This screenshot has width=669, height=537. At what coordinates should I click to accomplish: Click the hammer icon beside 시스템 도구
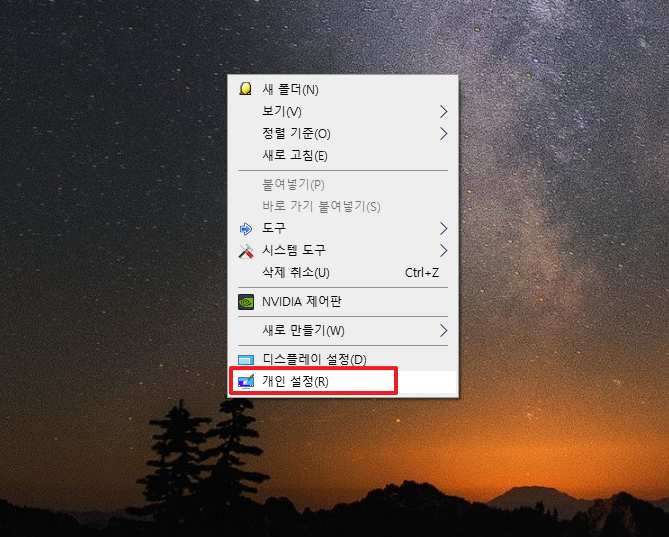(246, 251)
